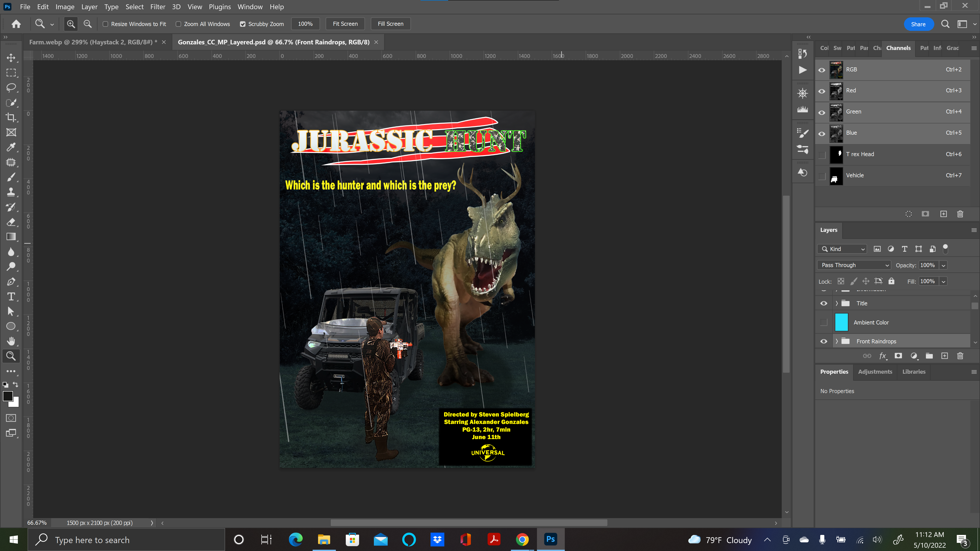Image resolution: width=980 pixels, height=551 pixels.
Task: Lock all attributes padlock icon
Action: (891, 281)
